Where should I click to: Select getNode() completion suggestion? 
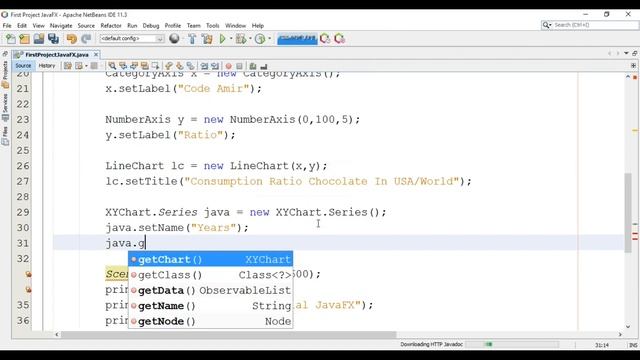(211, 321)
